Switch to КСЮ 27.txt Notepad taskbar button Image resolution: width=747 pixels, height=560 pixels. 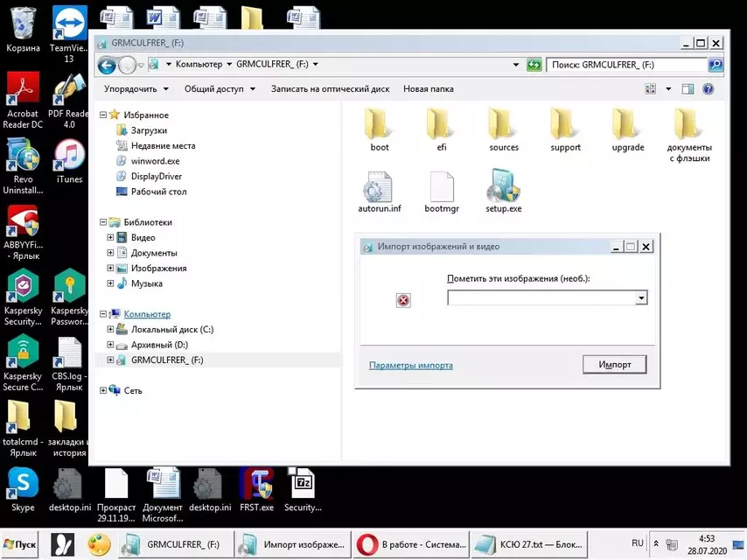530,544
